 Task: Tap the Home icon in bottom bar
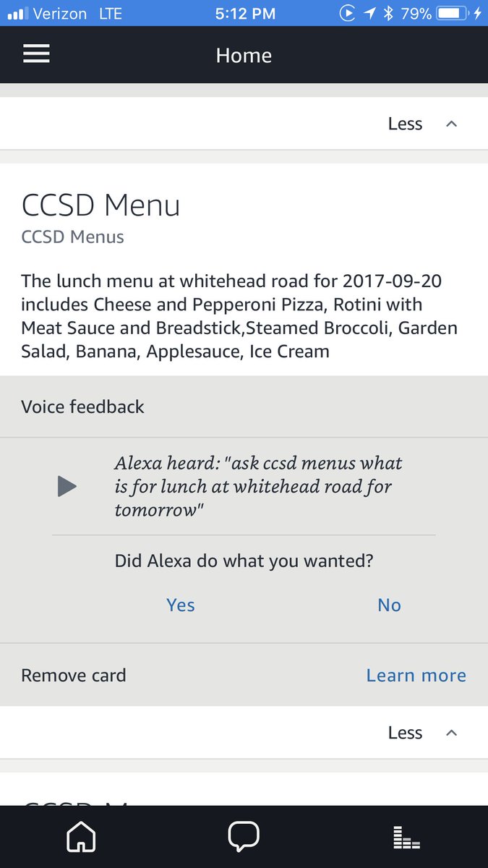[81, 838]
